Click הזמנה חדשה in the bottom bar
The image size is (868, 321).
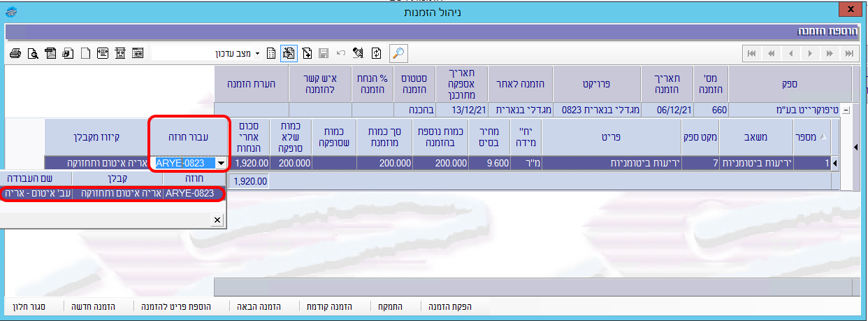[92, 307]
